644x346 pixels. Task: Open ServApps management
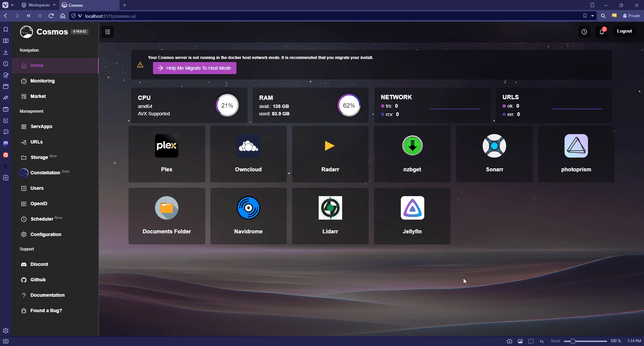55,126
